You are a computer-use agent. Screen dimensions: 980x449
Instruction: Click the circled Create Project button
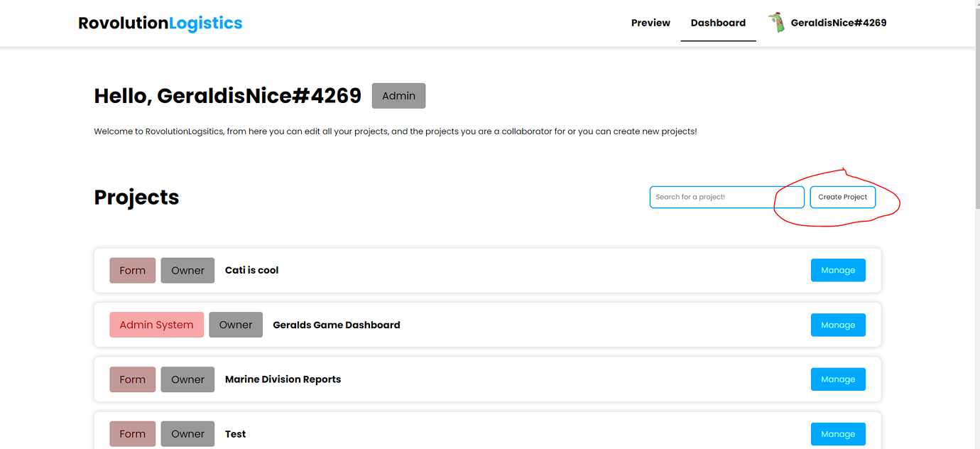[x=843, y=197]
